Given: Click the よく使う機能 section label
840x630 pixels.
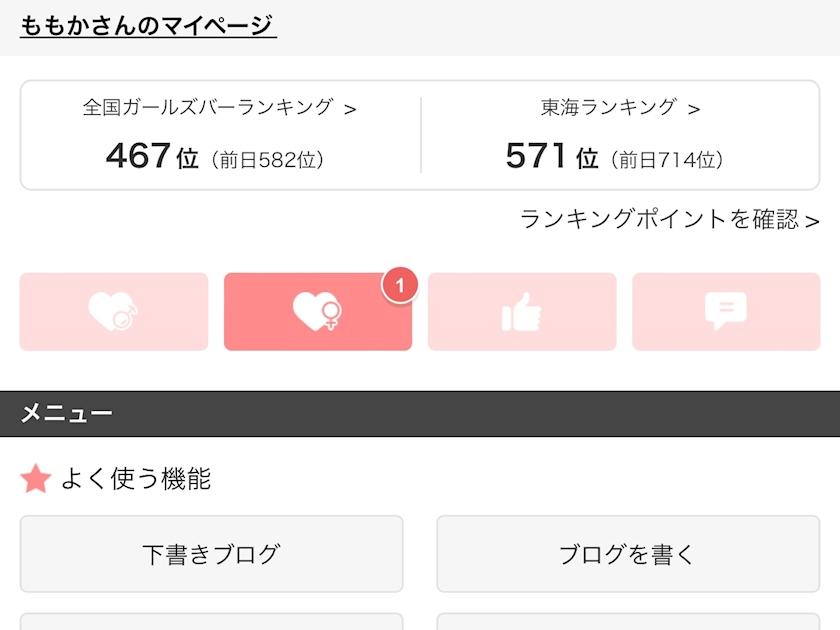Looking at the screenshot, I should (x=136, y=480).
